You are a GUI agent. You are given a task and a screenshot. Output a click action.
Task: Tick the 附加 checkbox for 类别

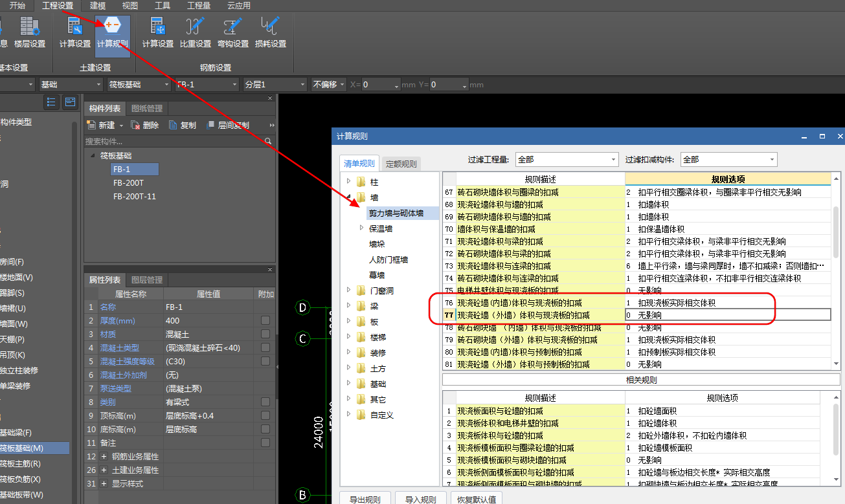click(x=265, y=402)
